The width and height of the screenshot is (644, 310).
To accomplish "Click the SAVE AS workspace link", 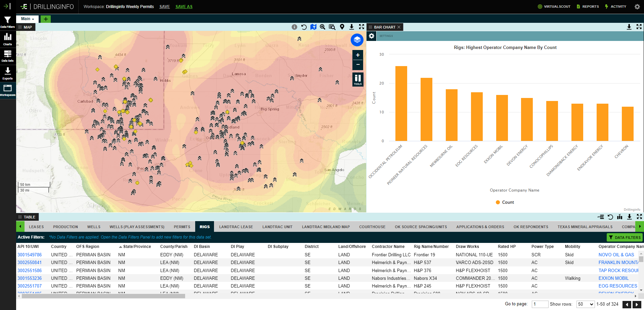I will pyautogui.click(x=184, y=7).
